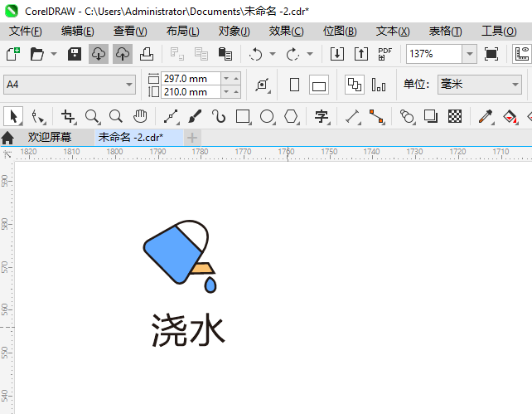This screenshot has width=532, height=414.
Task: Click the Paste clipboard icon
Action: (225, 54)
